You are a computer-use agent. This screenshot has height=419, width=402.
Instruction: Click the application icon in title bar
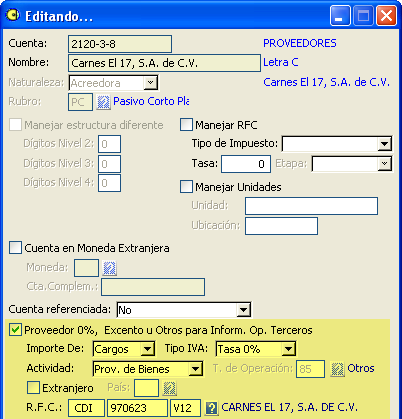tap(13, 15)
